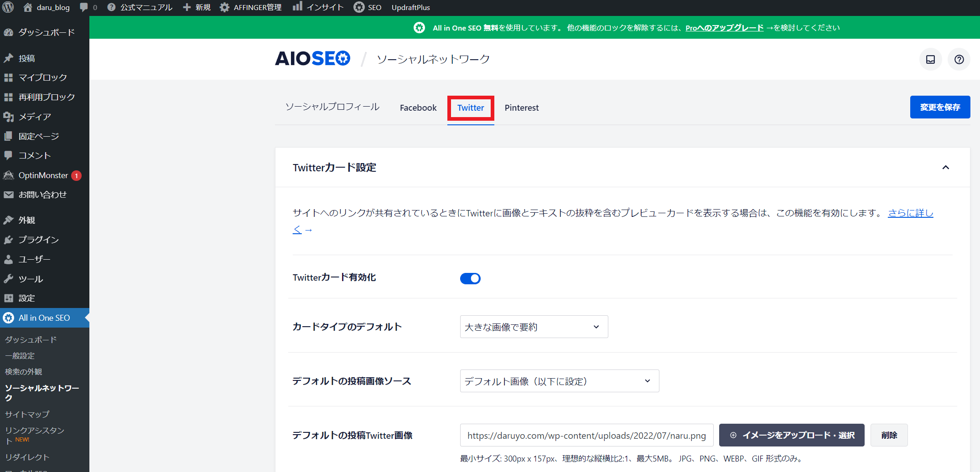Open 外観 appearance menu
This screenshot has width=980, height=472.
45,220
